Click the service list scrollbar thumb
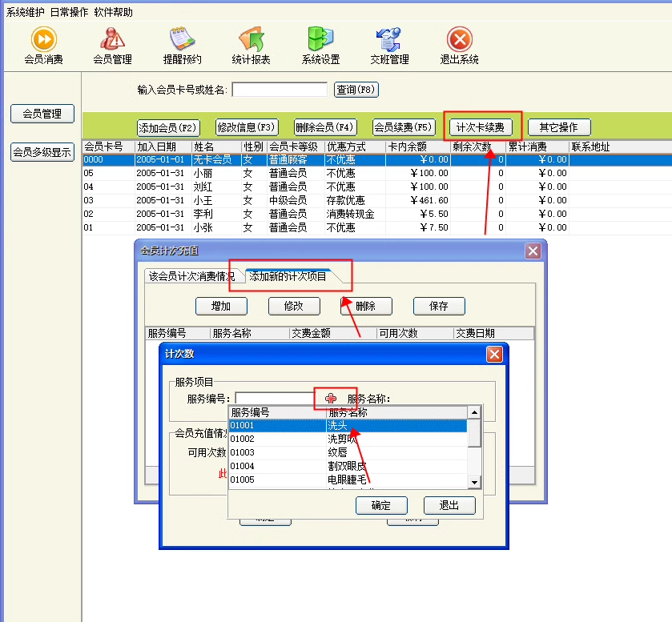The image size is (672, 622). tap(474, 433)
